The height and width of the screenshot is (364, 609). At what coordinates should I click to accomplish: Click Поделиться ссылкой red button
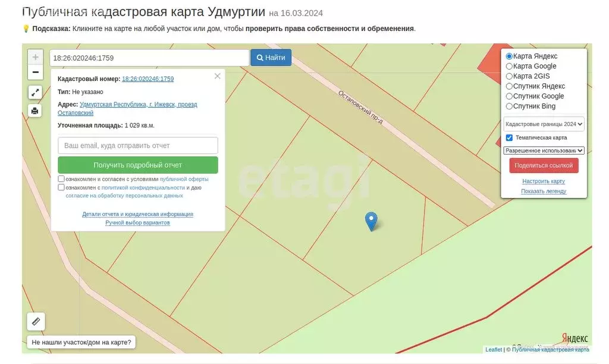pos(544,165)
